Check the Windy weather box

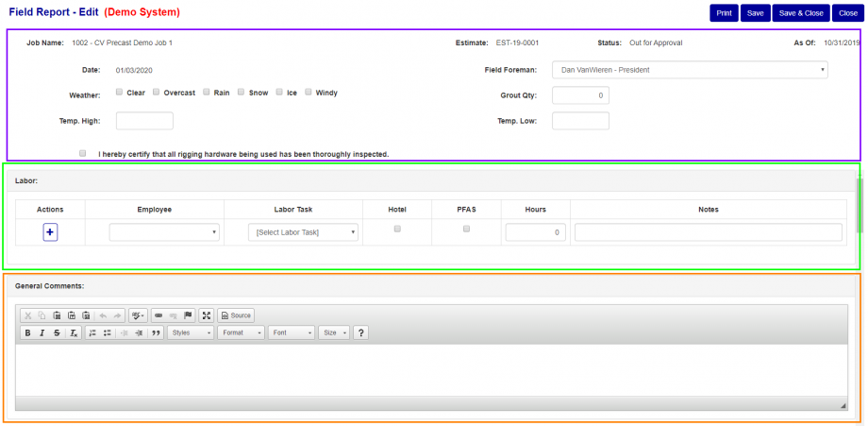pyautogui.click(x=309, y=92)
